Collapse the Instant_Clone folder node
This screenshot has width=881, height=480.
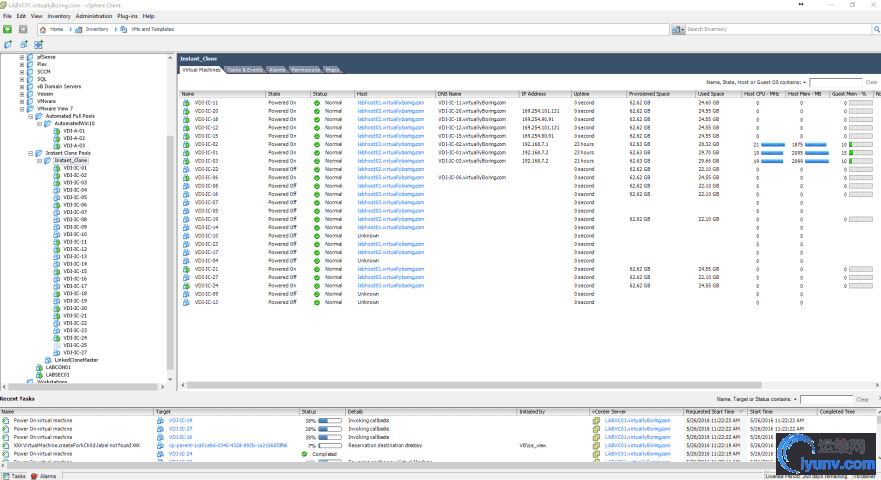[39, 160]
